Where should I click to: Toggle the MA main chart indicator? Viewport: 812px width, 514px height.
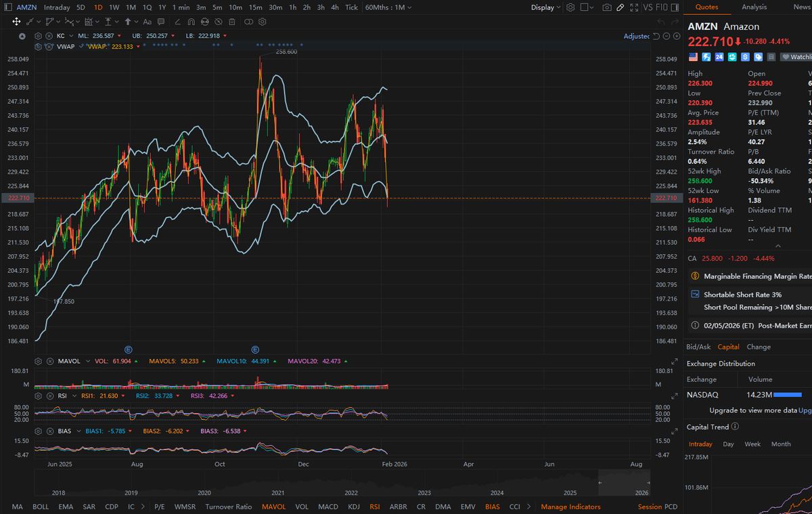(x=18, y=507)
